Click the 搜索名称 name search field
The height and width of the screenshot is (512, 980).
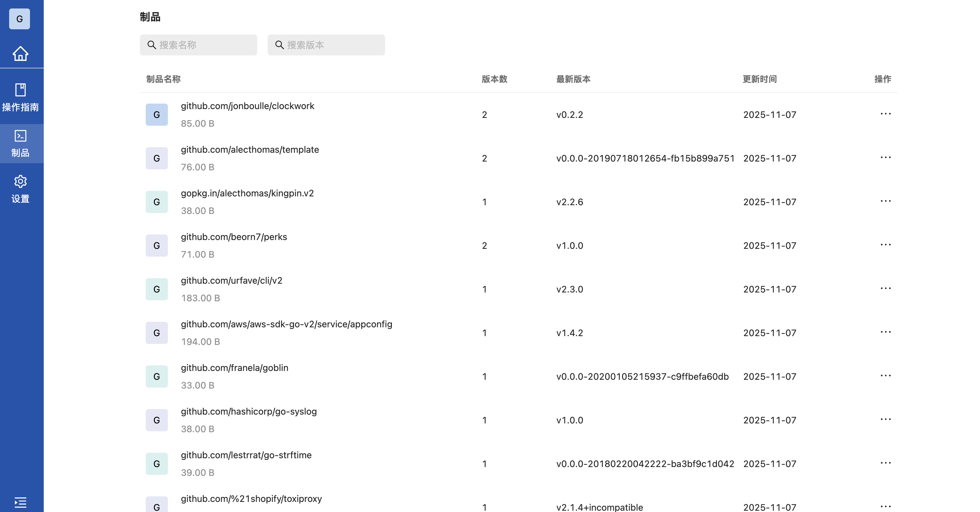tap(198, 45)
